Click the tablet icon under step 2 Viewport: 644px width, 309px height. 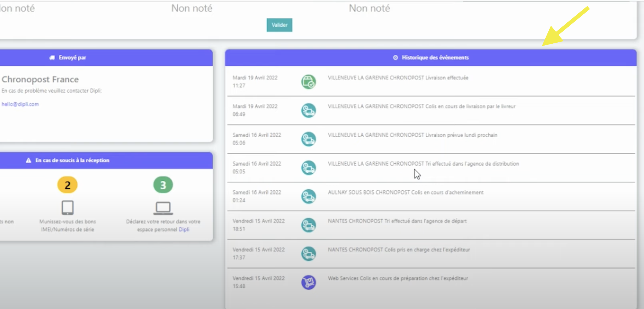coord(68,208)
